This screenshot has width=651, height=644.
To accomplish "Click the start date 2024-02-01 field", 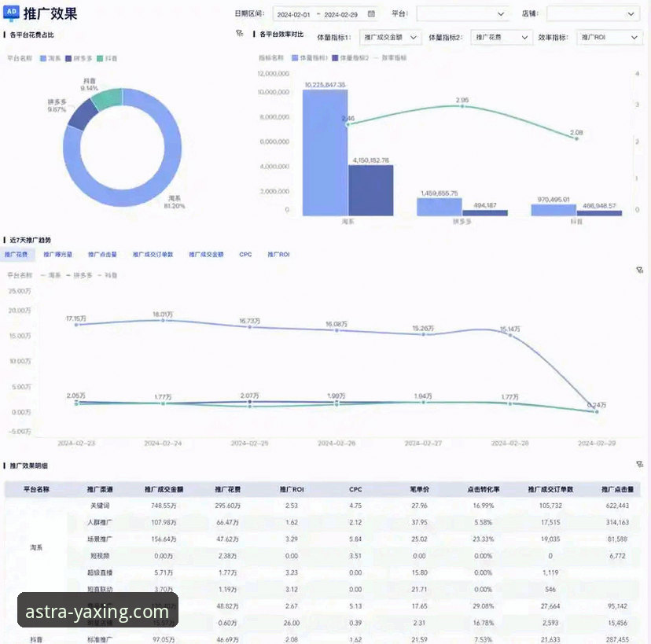I will click(294, 14).
